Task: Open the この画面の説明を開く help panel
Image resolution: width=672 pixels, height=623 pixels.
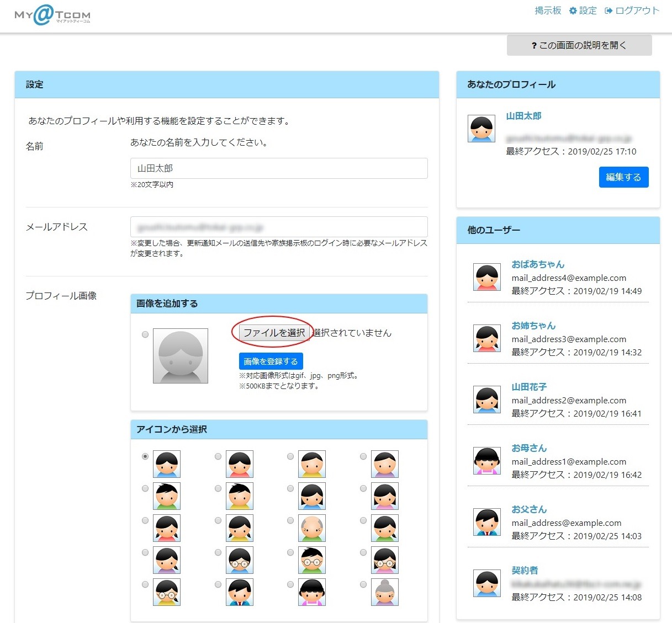Action: pos(579,45)
